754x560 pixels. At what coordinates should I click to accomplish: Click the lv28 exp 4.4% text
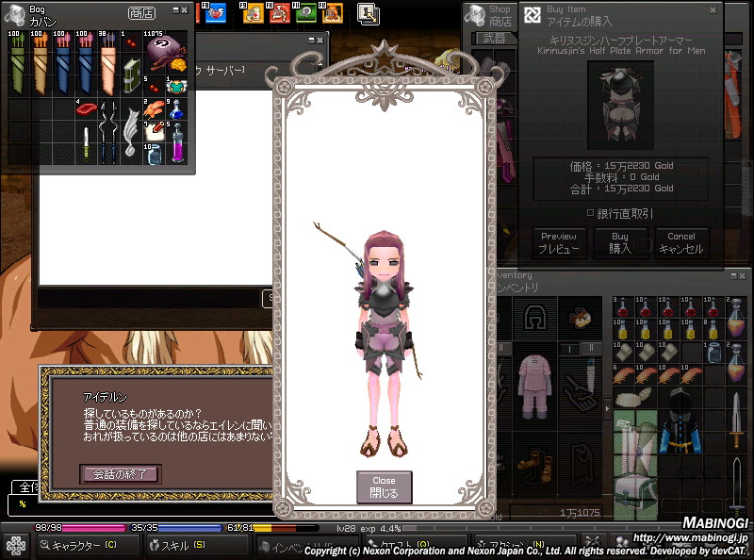point(369,528)
